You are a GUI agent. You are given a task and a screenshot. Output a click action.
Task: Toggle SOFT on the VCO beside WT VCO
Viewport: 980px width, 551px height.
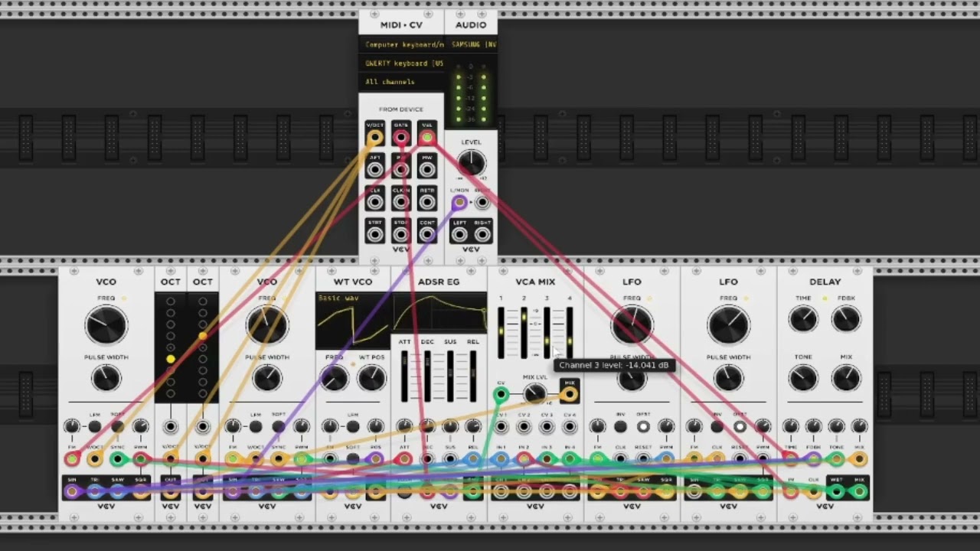[279, 426]
